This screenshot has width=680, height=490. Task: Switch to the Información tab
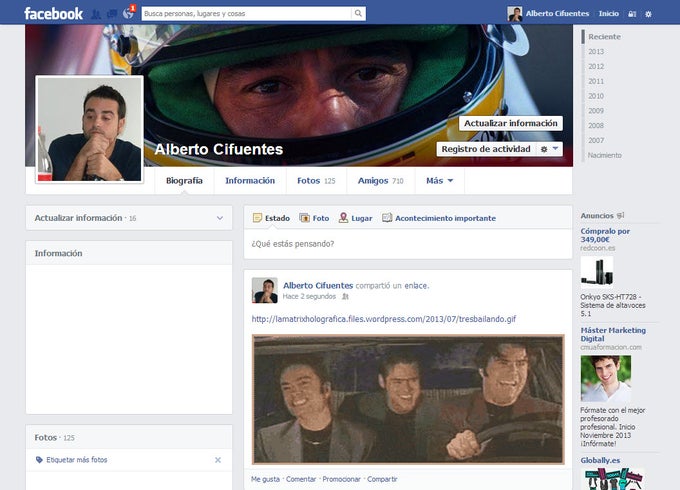[250, 181]
